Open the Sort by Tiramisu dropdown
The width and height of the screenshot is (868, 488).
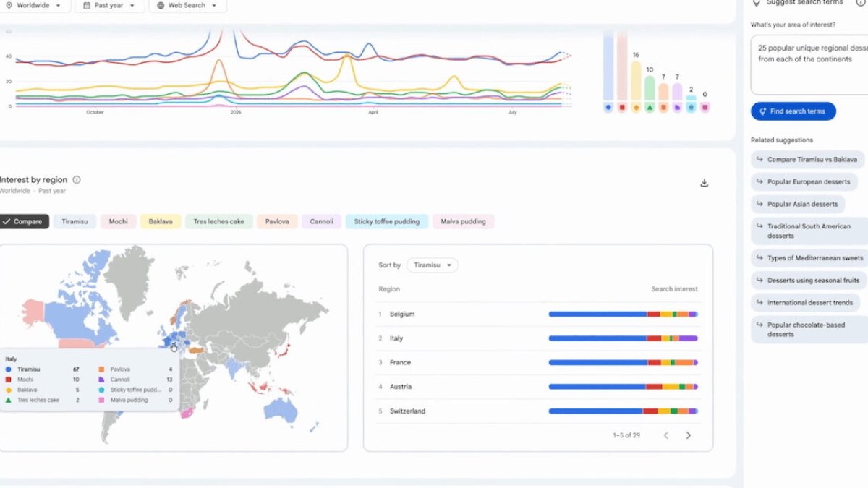[x=432, y=265]
